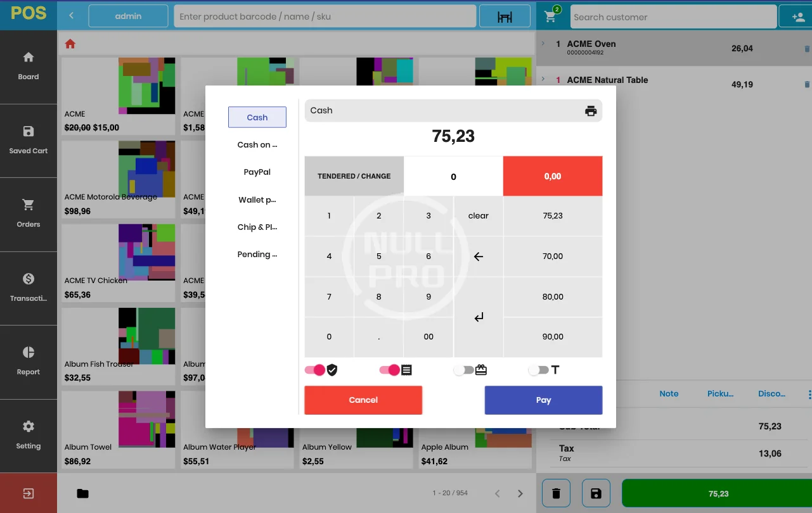Image resolution: width=812 pixels, height=513 pixels.
Task: Delete ACME Oven line with trash icon
Action: (x=806, y=49)
